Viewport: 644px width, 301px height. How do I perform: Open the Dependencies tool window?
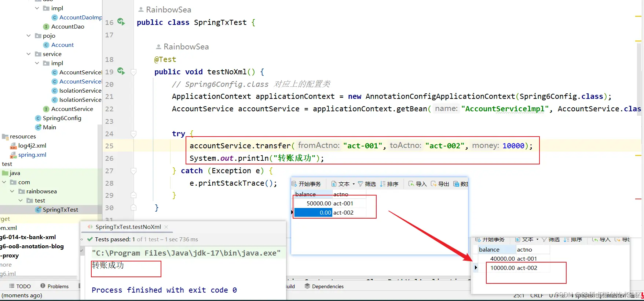(x=324, y=286)
